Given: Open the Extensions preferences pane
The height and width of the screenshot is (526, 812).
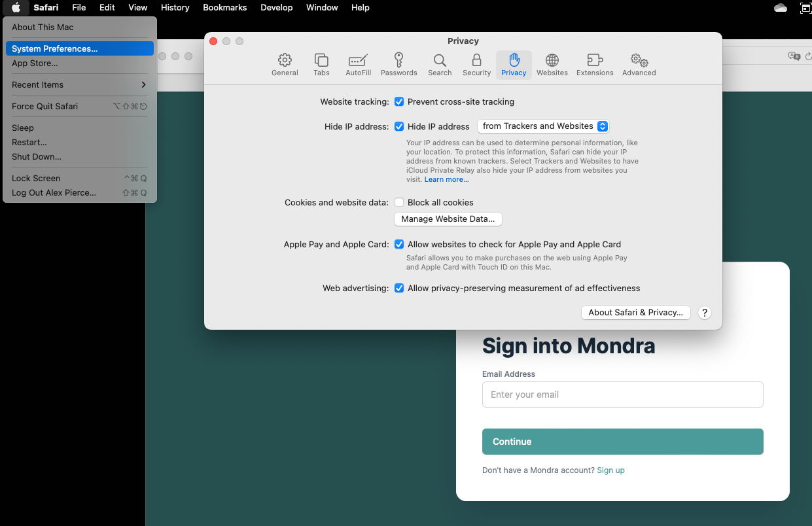Looking at the screenshot, I should point(595,65).
